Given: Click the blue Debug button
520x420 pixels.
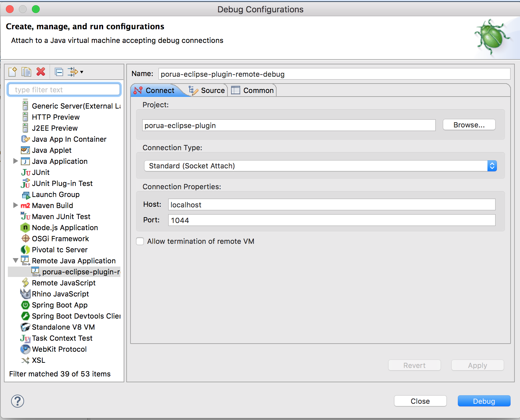Looking at the screenshot, I should [x=484, y=401].
